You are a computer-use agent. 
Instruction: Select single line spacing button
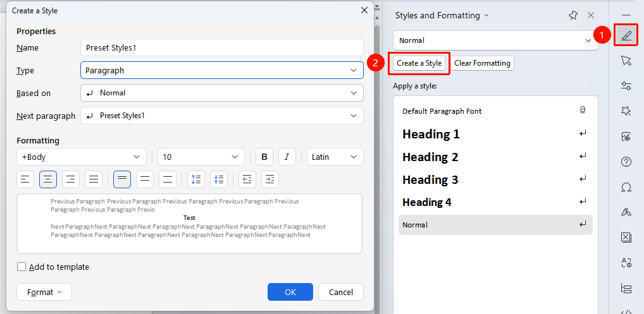click(122, 179)
